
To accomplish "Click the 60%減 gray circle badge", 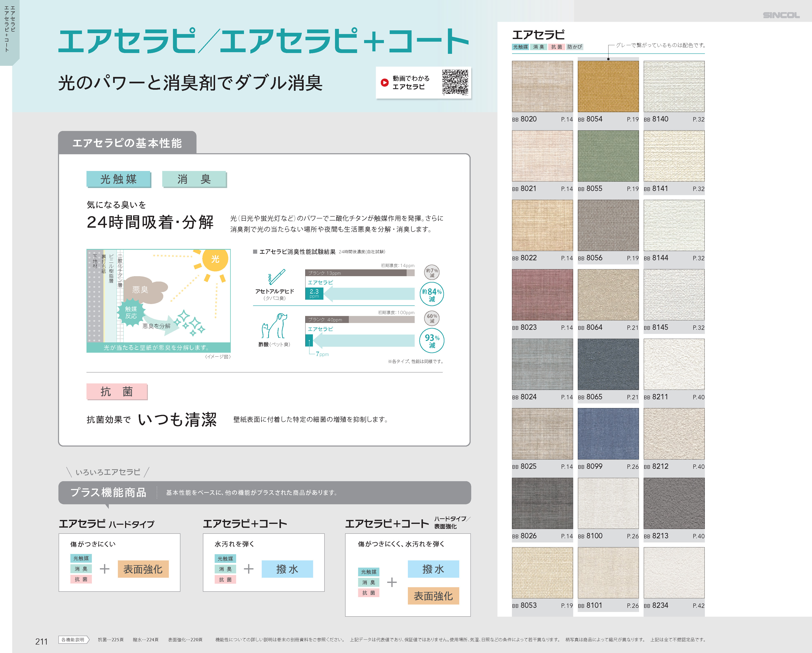I will [x=432, y=318].
